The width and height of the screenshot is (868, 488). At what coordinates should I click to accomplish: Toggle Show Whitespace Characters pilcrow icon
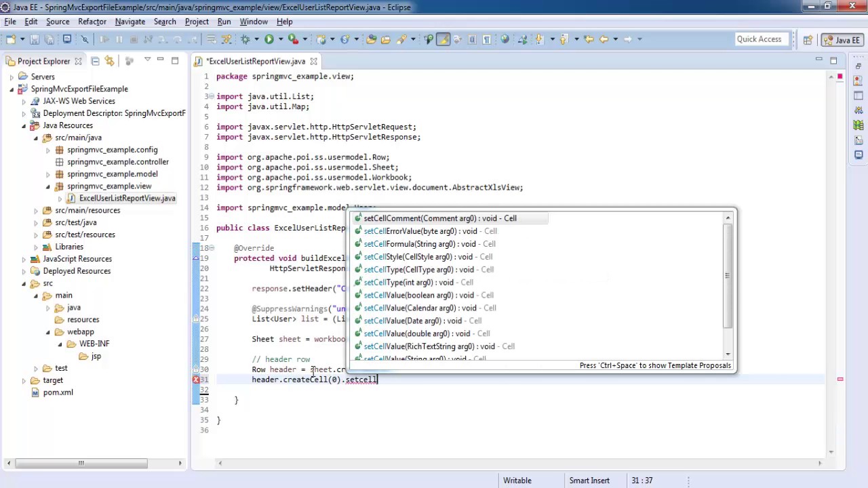(486, 39)
